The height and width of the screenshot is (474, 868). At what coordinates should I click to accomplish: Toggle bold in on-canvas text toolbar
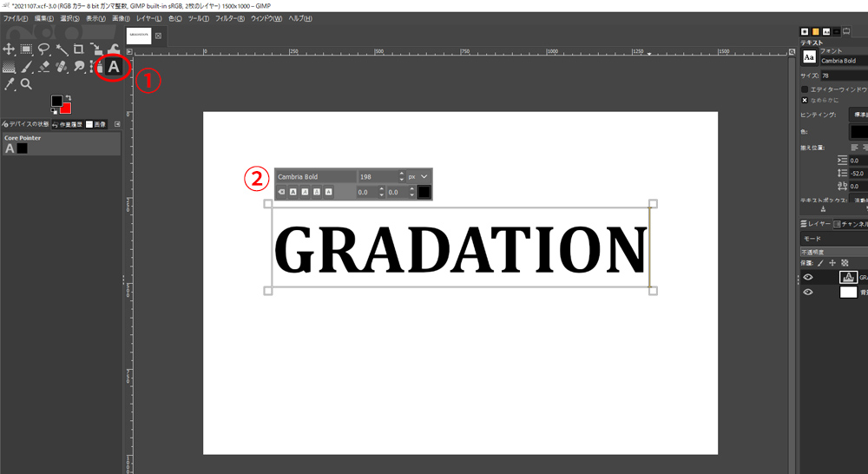(293, 192)
